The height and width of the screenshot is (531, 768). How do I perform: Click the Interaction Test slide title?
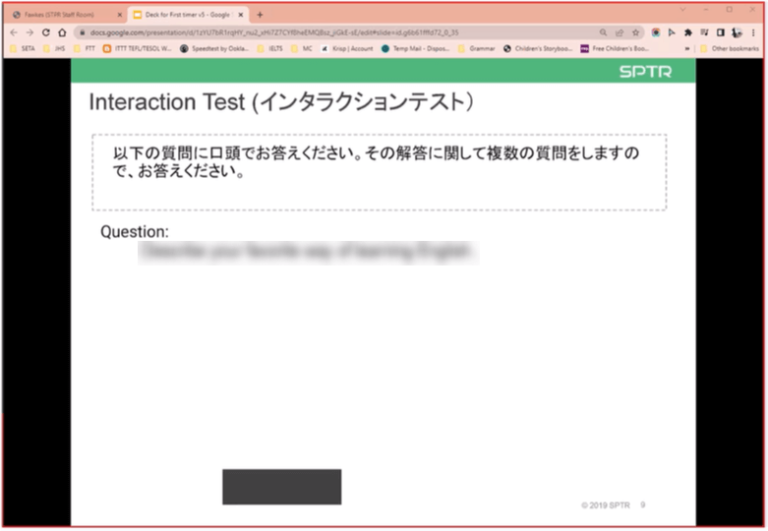[x=281, y=102]
